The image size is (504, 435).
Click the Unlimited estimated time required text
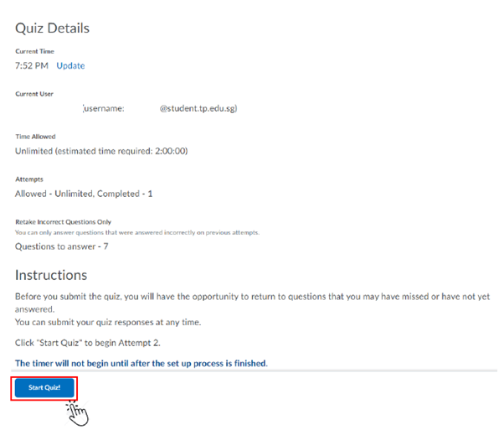click(101, 151)
